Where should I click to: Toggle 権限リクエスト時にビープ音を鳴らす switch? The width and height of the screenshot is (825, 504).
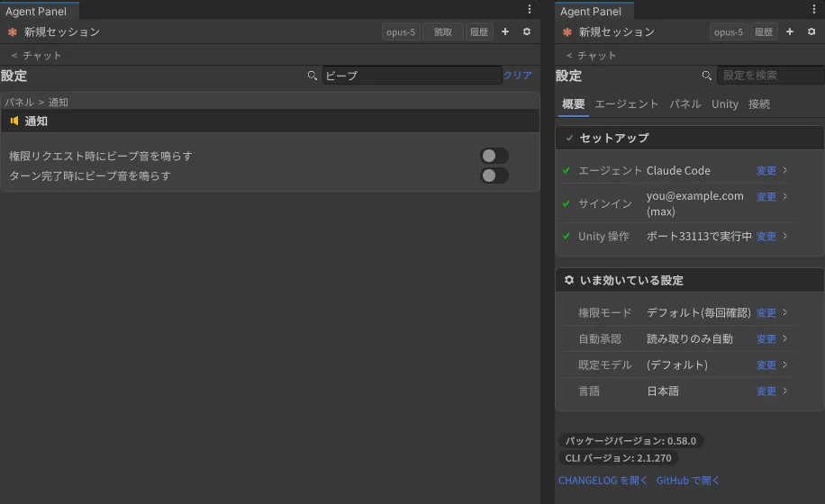tap(494, 156)
